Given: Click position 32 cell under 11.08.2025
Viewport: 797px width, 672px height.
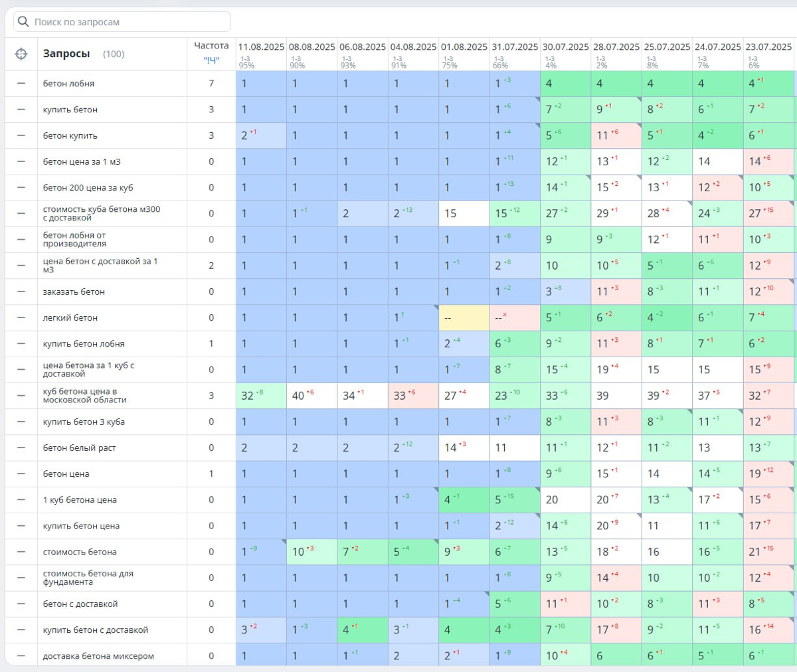Looking at the screenshot, I should pos(261,396).
